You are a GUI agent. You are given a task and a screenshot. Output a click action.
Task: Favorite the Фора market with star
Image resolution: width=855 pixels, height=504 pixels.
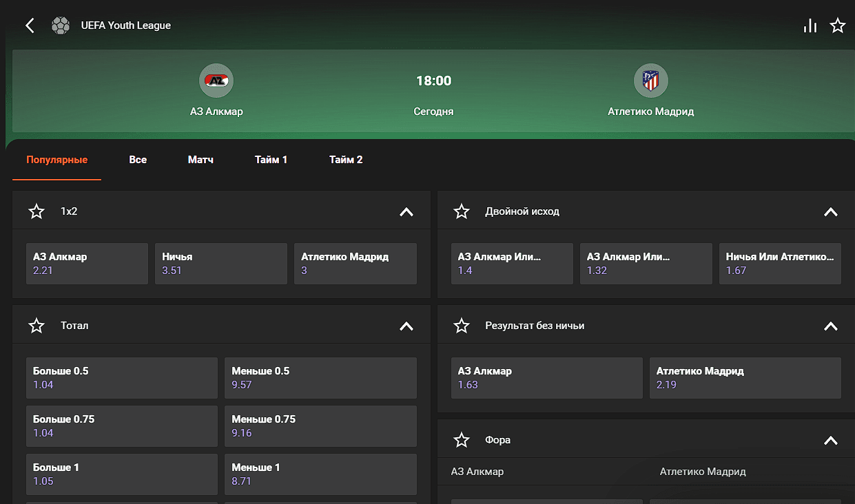[x=462, y=440]
